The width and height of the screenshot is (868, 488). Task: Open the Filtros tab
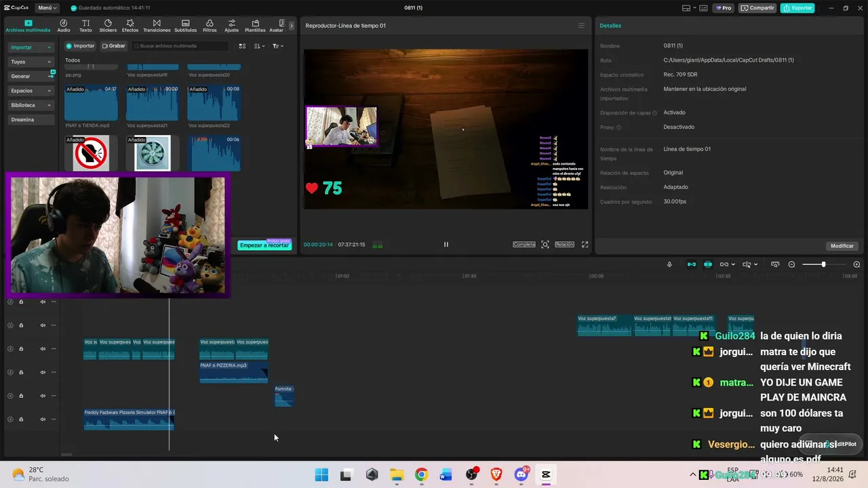click(210, 26)
